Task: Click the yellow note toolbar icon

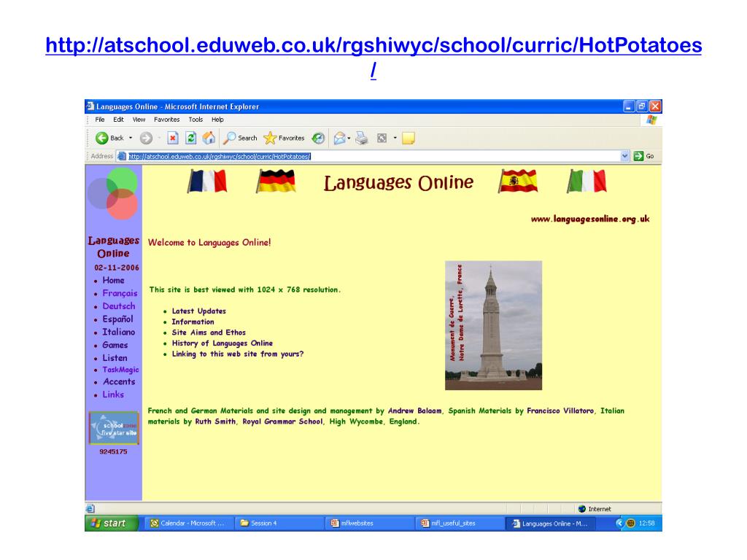Action: [409, 138]
